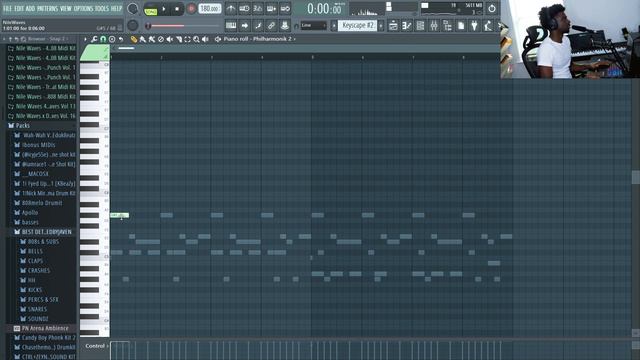Select the Paint brush tool
Screen dimensions: 640x360
(x=143, y=39)
